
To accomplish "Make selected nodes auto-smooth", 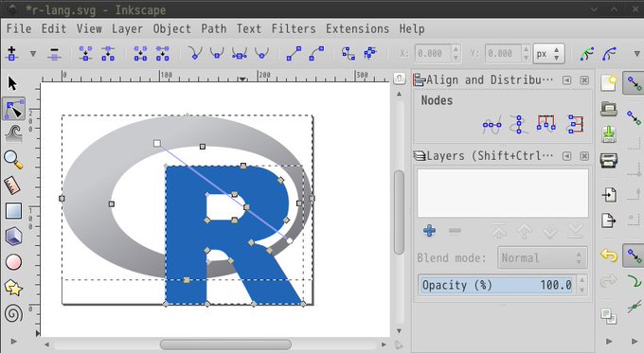I will [261, 53].
